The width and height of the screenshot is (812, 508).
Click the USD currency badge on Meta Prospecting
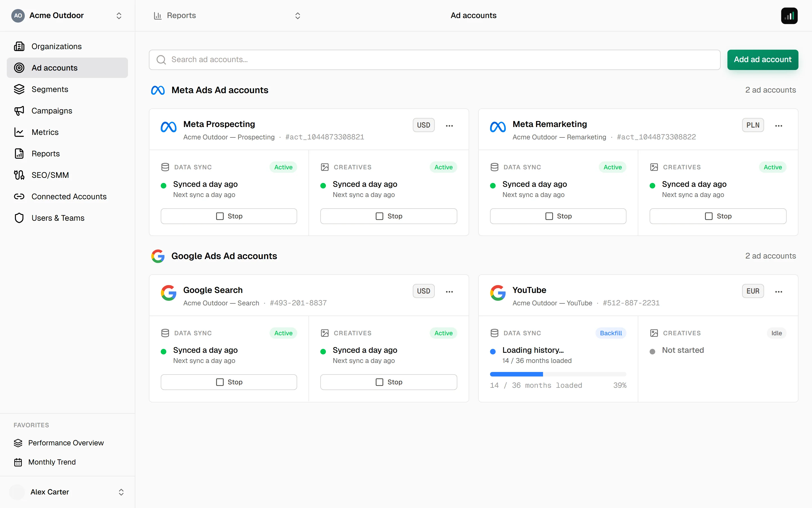[423, 125]
